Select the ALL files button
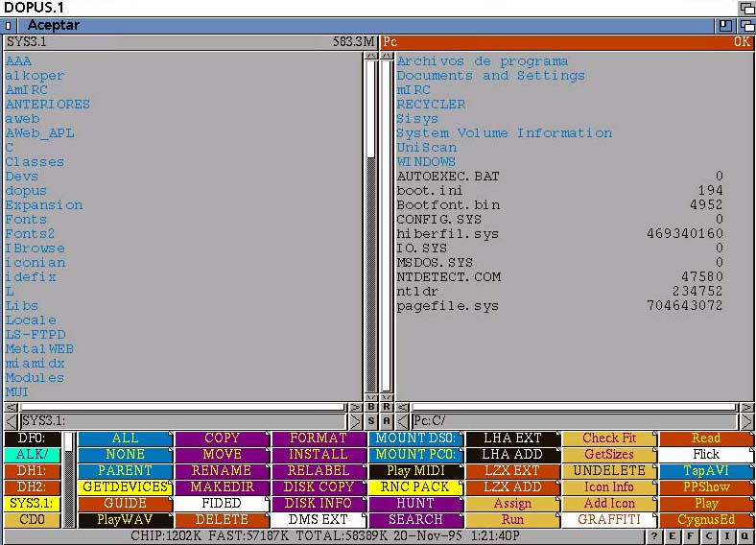This screenshot has height=545, width=756. [x=125, y=438]
